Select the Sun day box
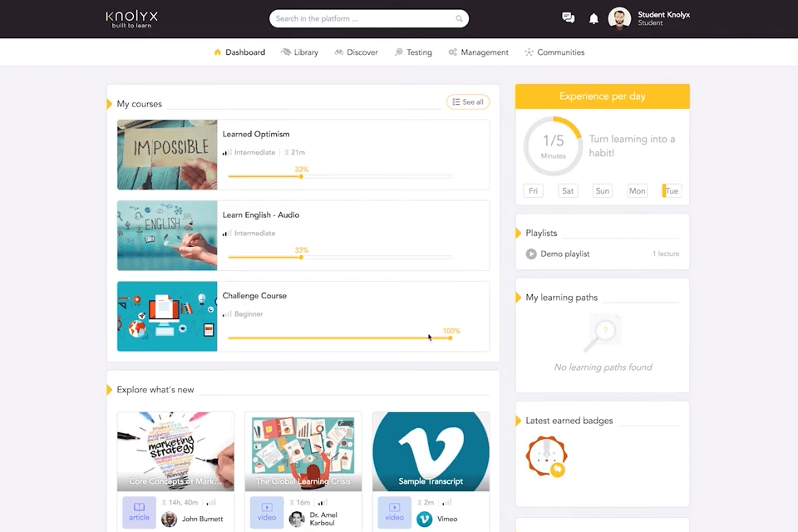 603,191
